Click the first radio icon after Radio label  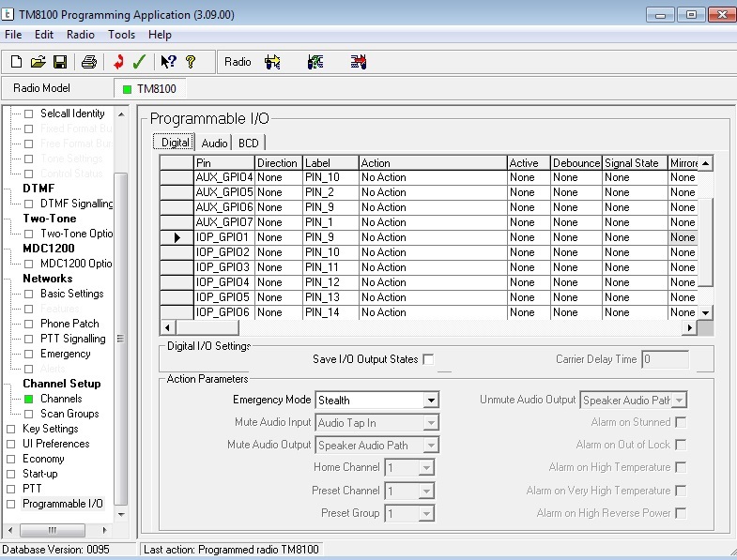(273, 62)
